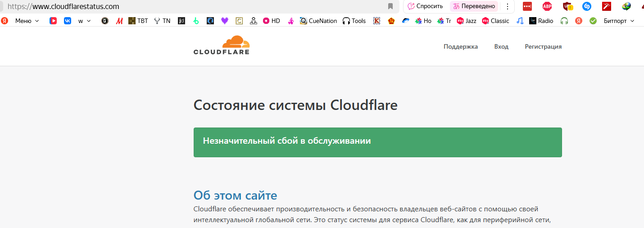Click the Yandex Я bookmark at bar start

point(5,21)
